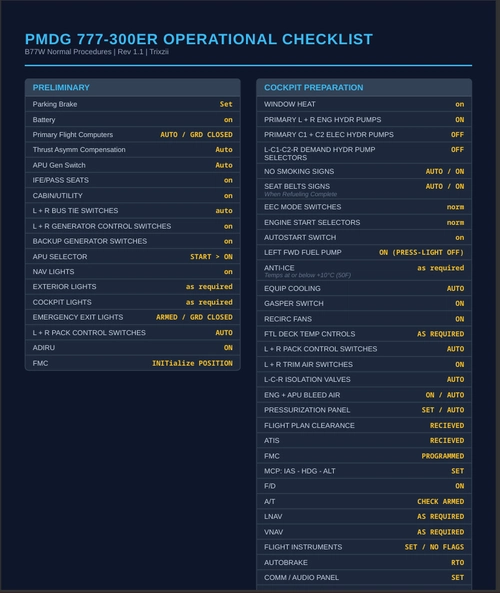Click the 'LNAV' label
500x593 pixels.
pos(273,517)
